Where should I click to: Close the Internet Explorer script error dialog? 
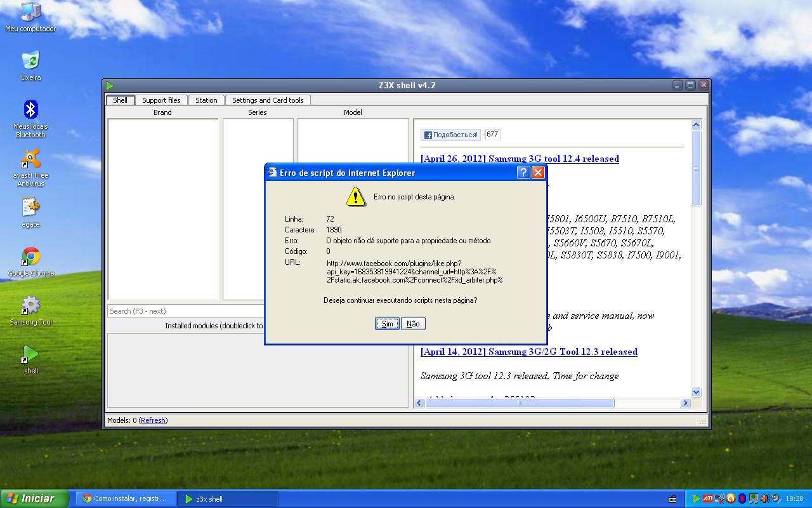(538, 173)
